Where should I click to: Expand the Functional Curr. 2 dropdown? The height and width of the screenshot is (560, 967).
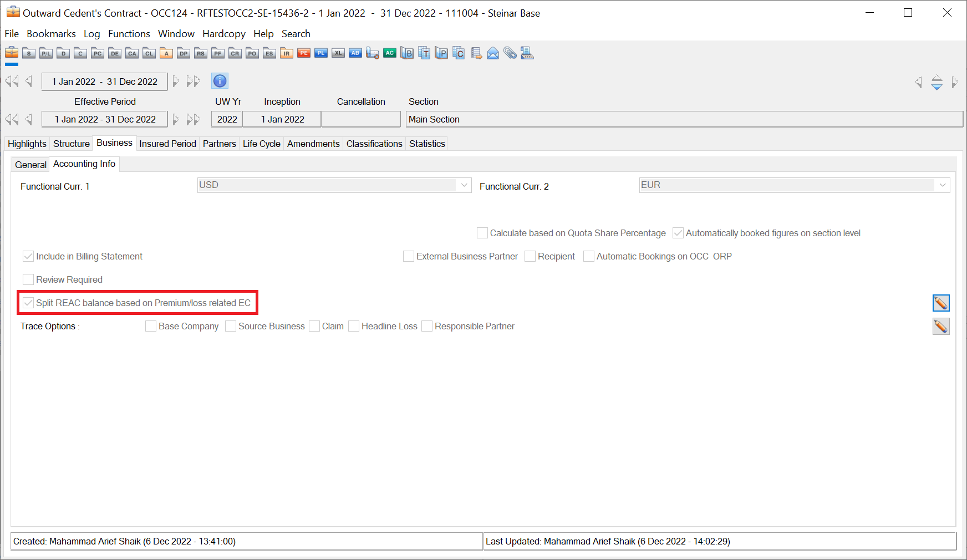pyautogui.click(x=943, y=185)
